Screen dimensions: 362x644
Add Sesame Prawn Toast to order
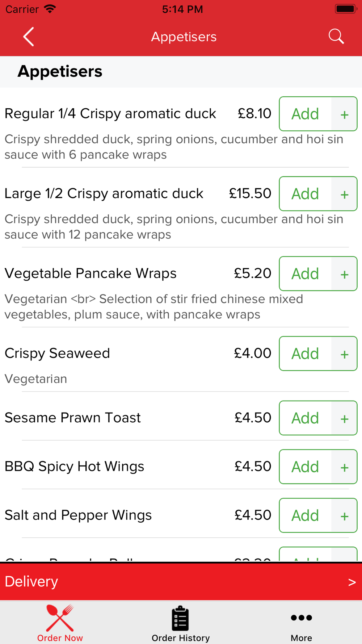[305, 418]
